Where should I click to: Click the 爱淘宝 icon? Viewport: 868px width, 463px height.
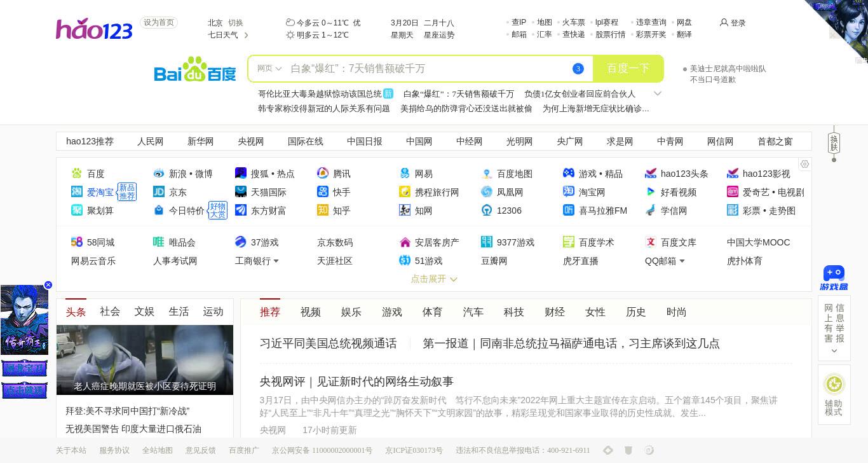click(77, 191)
